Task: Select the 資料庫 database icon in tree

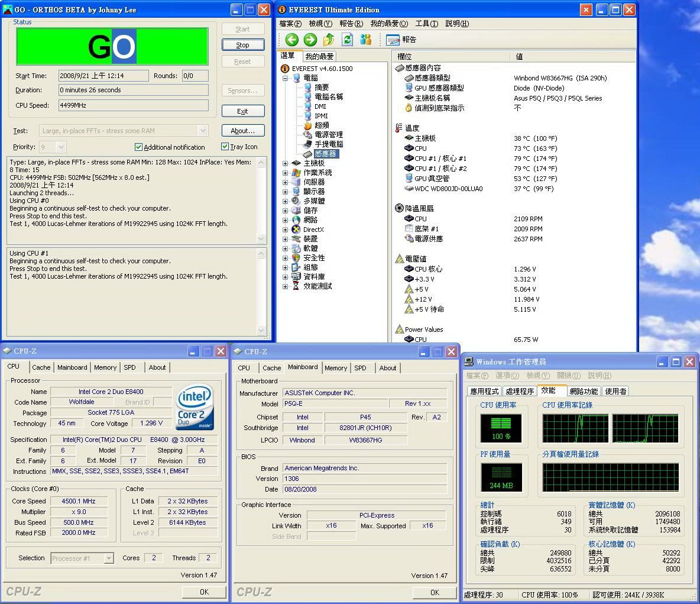Action: [296, 276]
